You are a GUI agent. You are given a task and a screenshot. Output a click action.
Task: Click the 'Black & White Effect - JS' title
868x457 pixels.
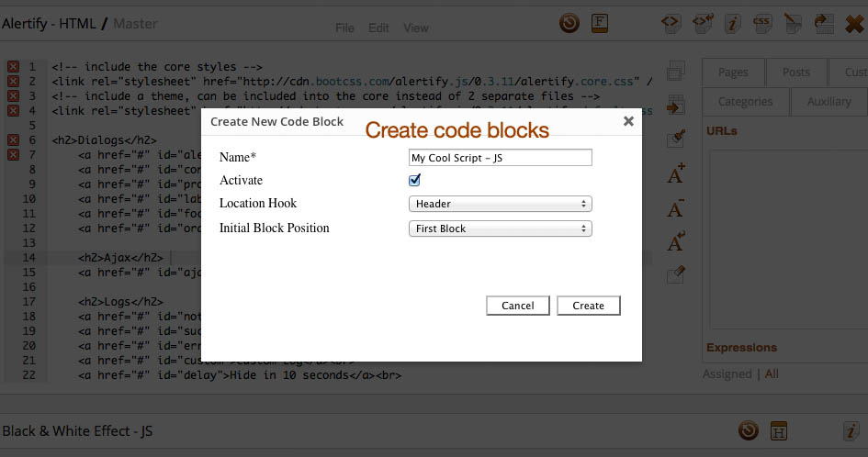click(x=77, y=431)
